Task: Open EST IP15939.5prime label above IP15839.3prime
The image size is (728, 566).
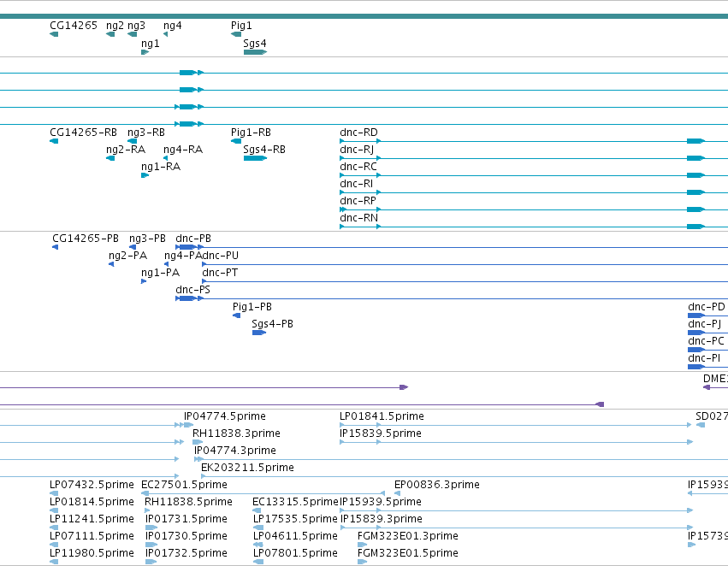Action: [x=381, y=503]
